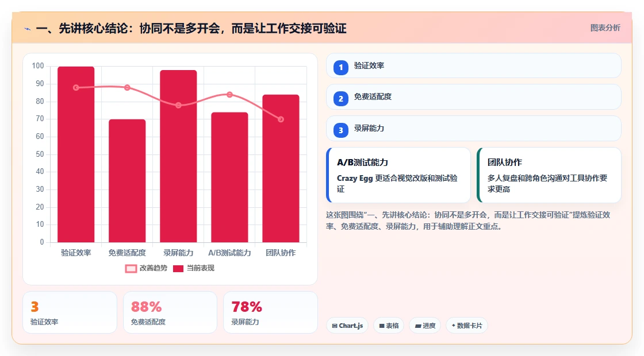The height and width of the screenshot is (356, 644).
Task: Click the trend line point above 免费适配度
Action: (127, 88)
